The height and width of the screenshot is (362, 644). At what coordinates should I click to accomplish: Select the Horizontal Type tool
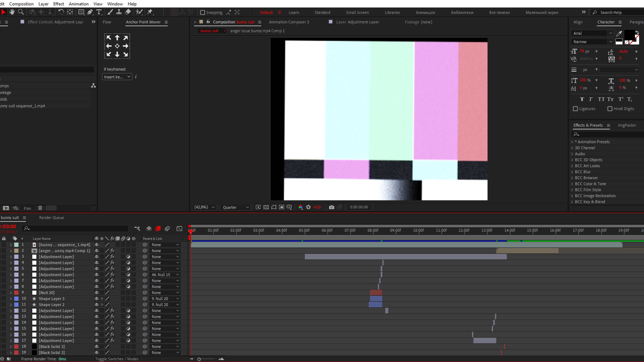(x=99, y=12)
